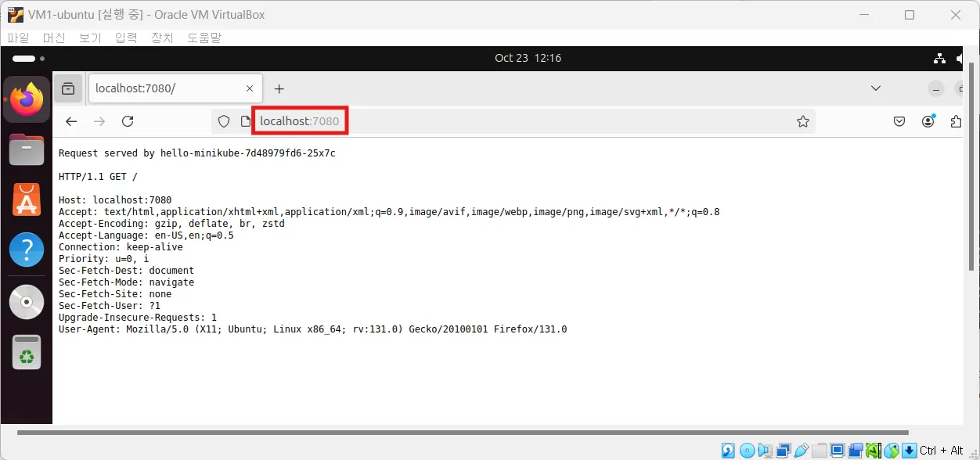
Task: Click the USB devices status icon
Action: pyautogui.click(x=802, y=451)
